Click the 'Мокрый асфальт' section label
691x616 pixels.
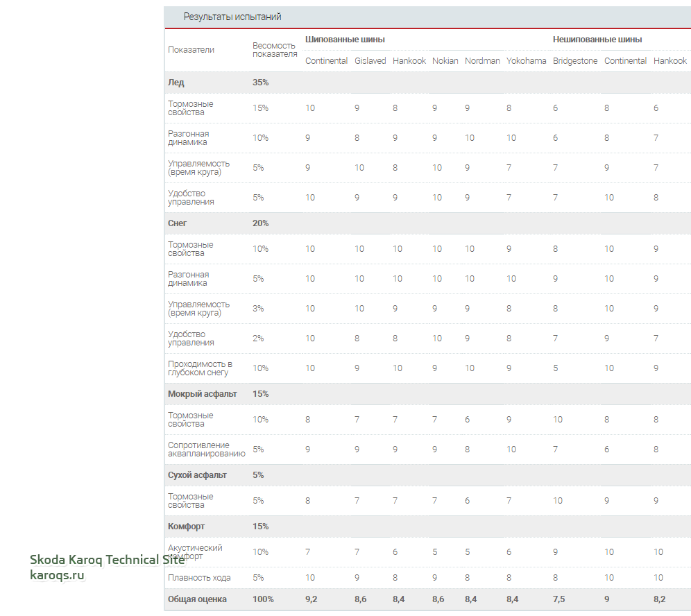click(x=203, y=394)
